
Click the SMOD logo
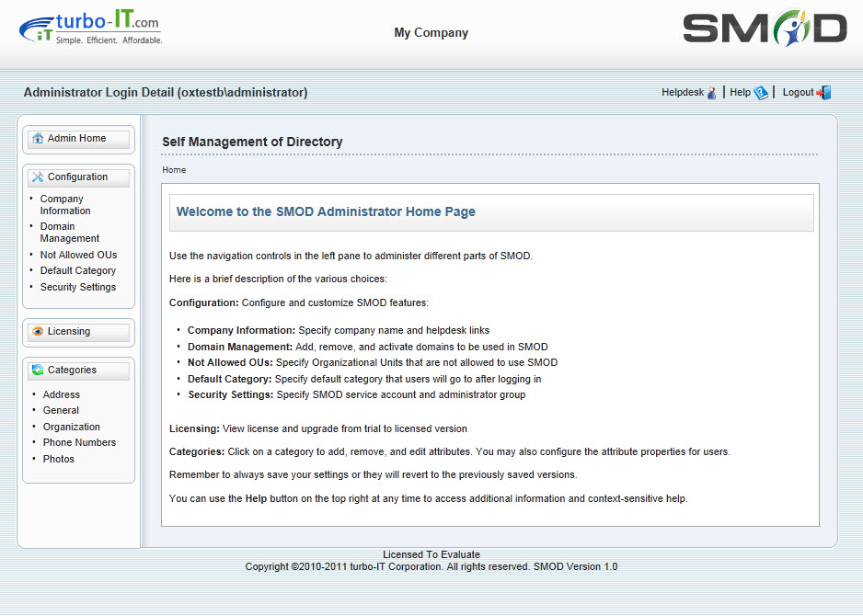765,28
